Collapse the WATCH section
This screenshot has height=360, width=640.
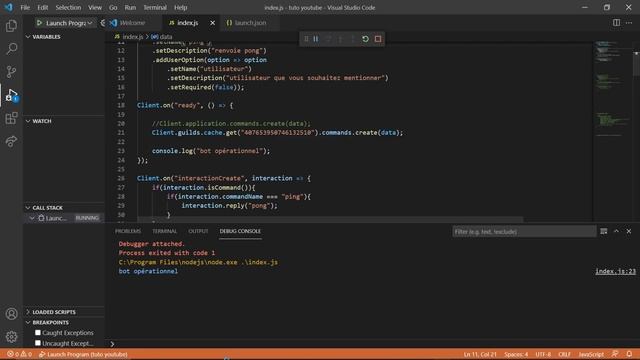[x=28, y=121]
